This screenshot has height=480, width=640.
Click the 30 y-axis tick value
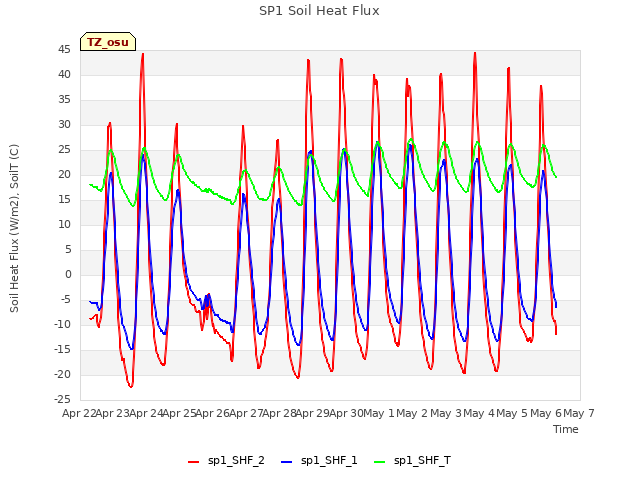pyautogui.click(x=64, y=124)
